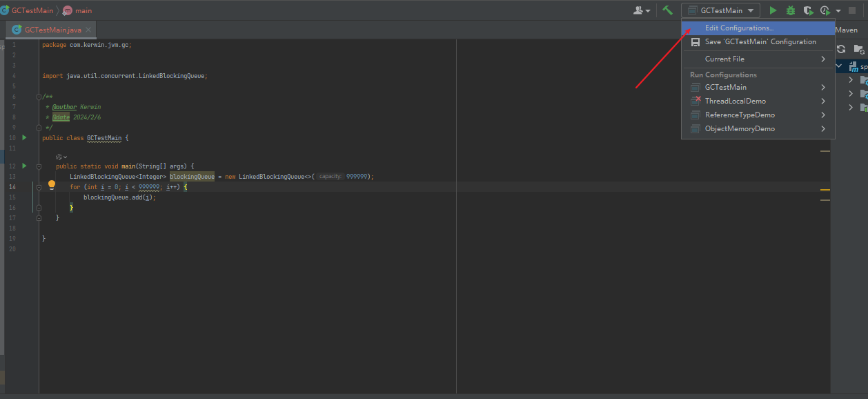Select ThreadLocalDemo run configuration

point(735,101)
